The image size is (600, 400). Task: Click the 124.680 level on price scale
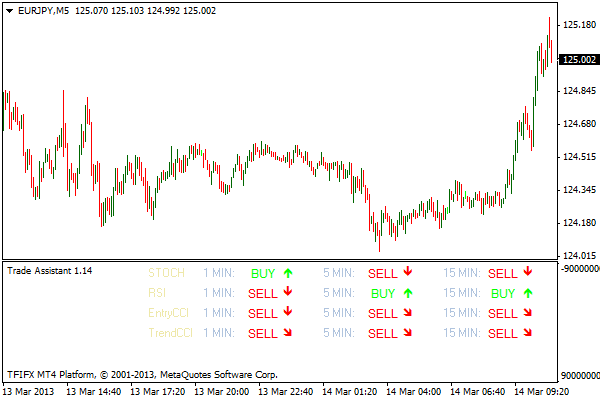[579, 124]
